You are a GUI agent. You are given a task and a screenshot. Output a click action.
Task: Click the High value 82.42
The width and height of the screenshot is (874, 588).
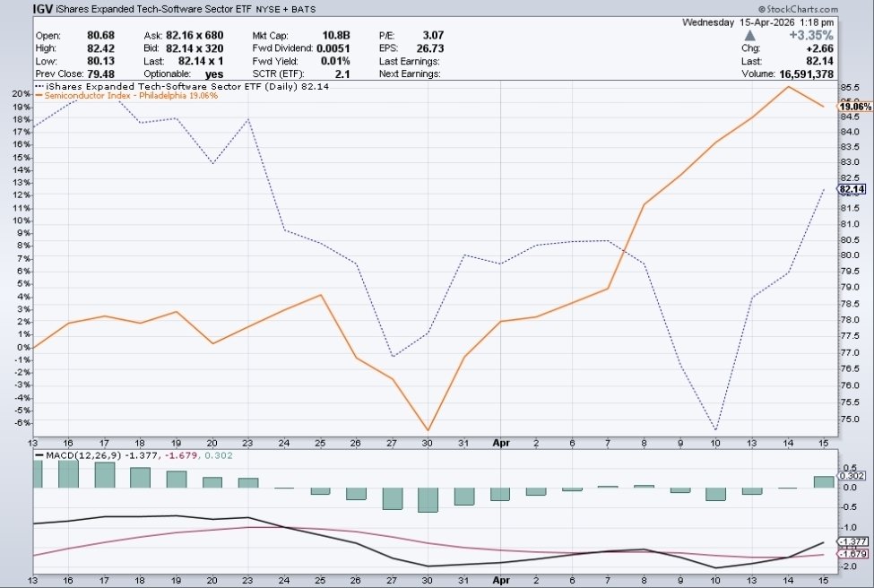(100, 48)
